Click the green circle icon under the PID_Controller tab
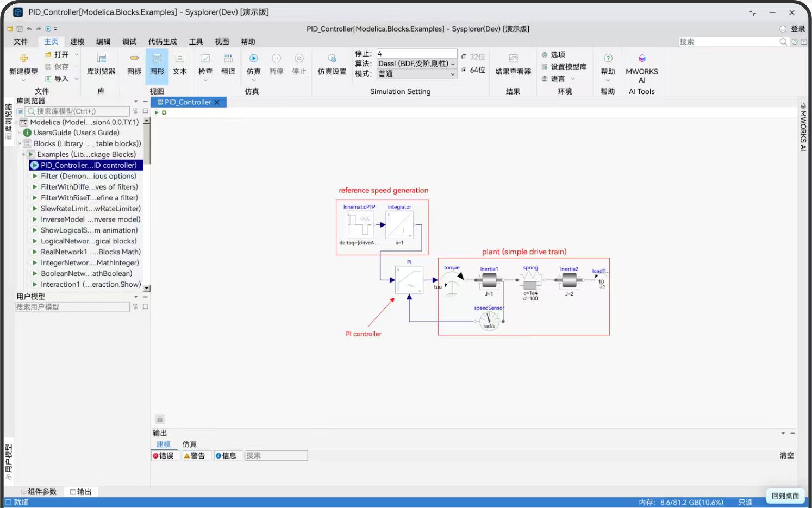 tap(164, 112)
